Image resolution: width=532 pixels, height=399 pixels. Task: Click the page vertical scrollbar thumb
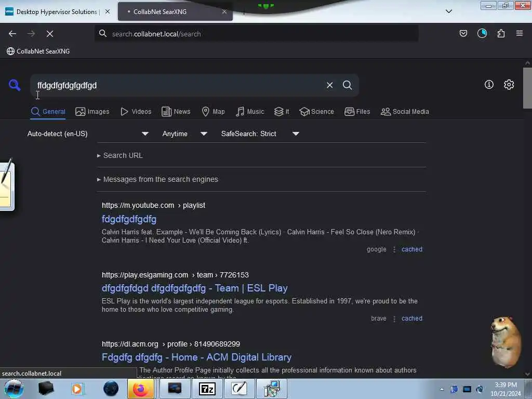527,88
